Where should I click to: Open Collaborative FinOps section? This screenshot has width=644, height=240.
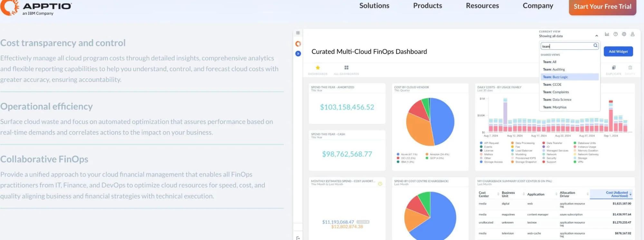tap(44, 159)
